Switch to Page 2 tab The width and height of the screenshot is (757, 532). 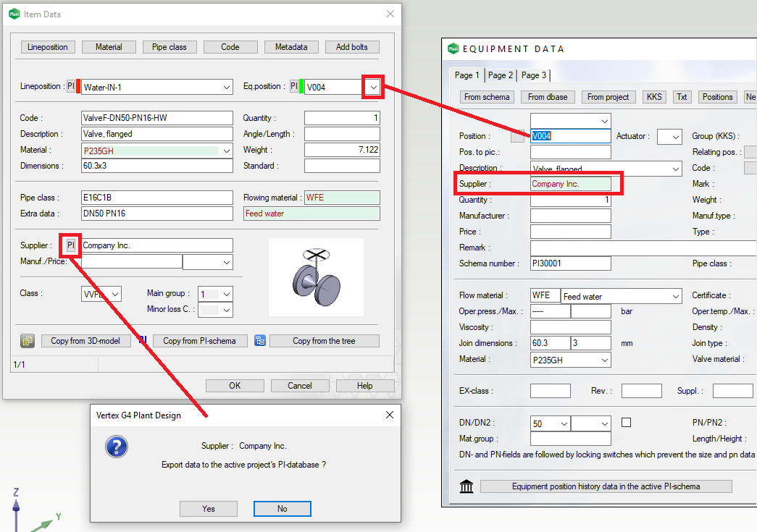(500, 75)
